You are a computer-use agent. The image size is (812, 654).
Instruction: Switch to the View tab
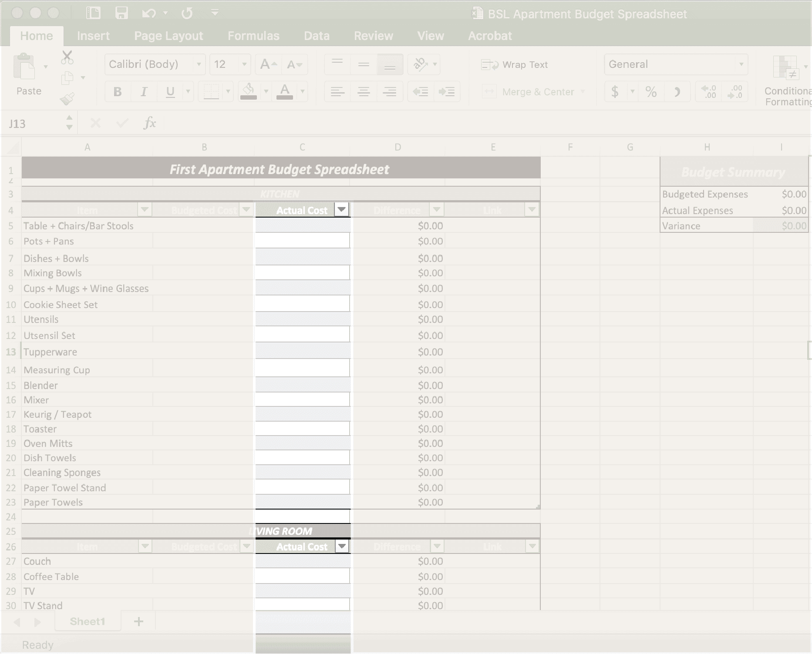(x=431, y=36)
